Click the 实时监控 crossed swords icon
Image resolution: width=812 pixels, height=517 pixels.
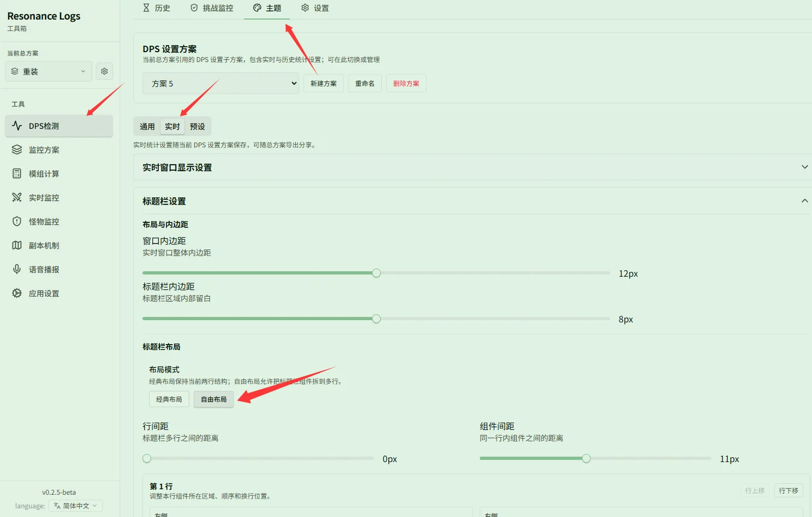click(17, 197)
